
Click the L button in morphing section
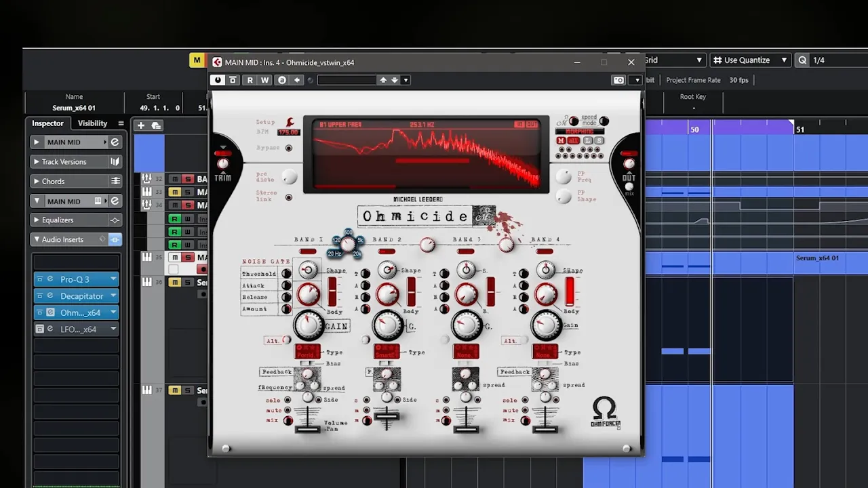pyautogui.click(x=588, y=140)
